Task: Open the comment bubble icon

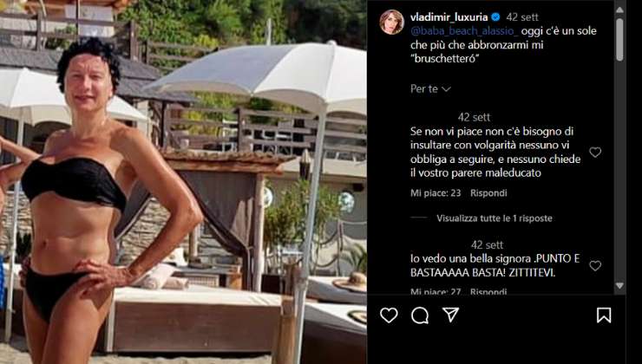Action: (x=420, y=315)
